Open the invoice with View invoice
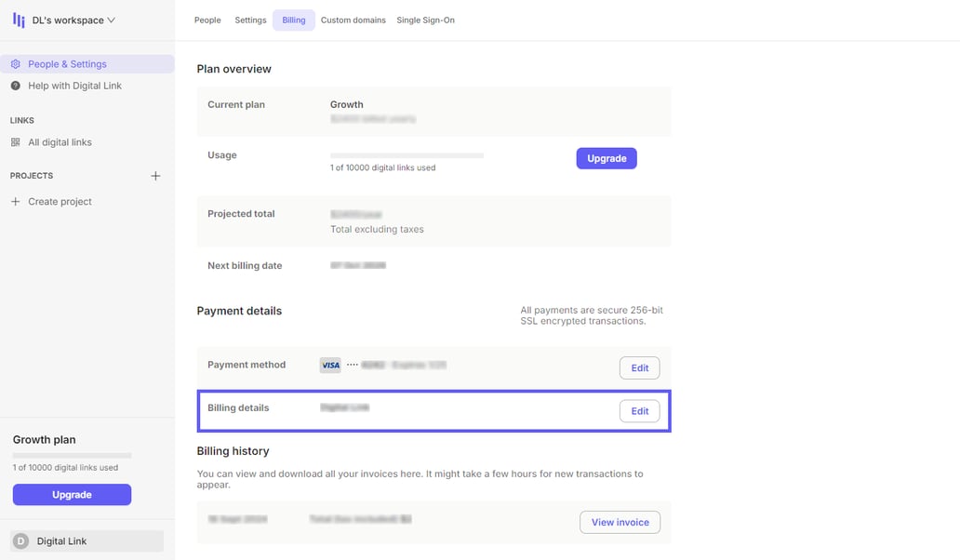The height and width of the screenshot is (560, 960). tap(620, 522)
